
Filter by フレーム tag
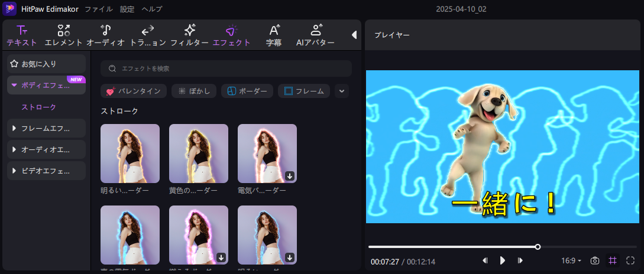304,91
